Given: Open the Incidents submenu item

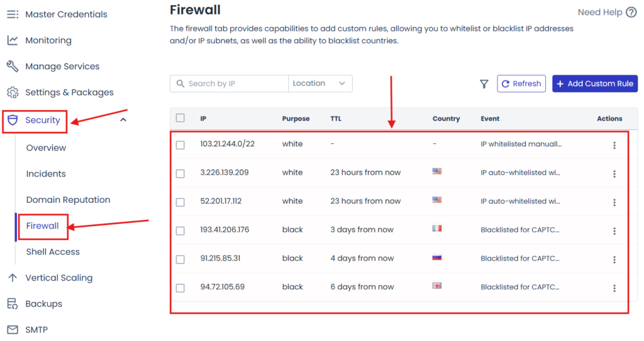Looking at the screenshot, I should pos(46,174).
